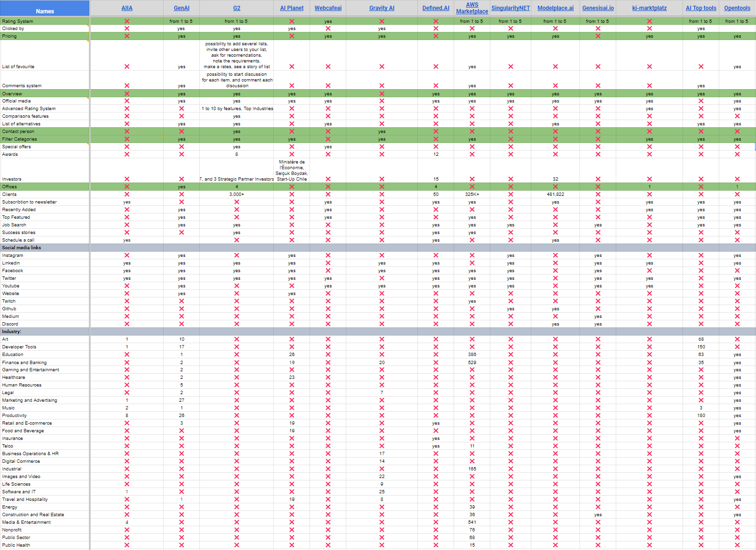Viewport: 756px width, 550px height.
Task: Click the Gravity AI header link
Action: 382,8
